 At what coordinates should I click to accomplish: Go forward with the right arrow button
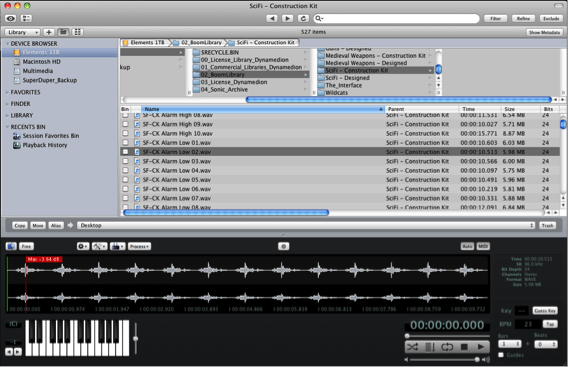coord(288,18)
